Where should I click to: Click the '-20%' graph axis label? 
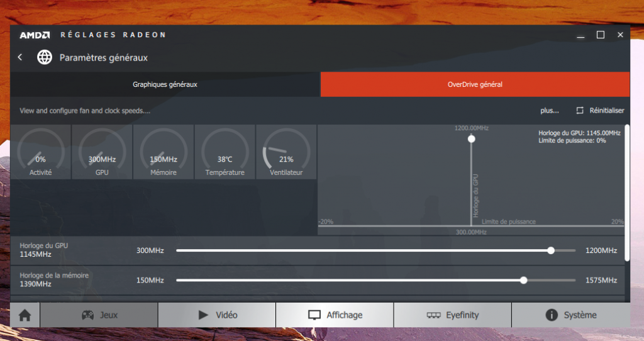tap(326, 222)
